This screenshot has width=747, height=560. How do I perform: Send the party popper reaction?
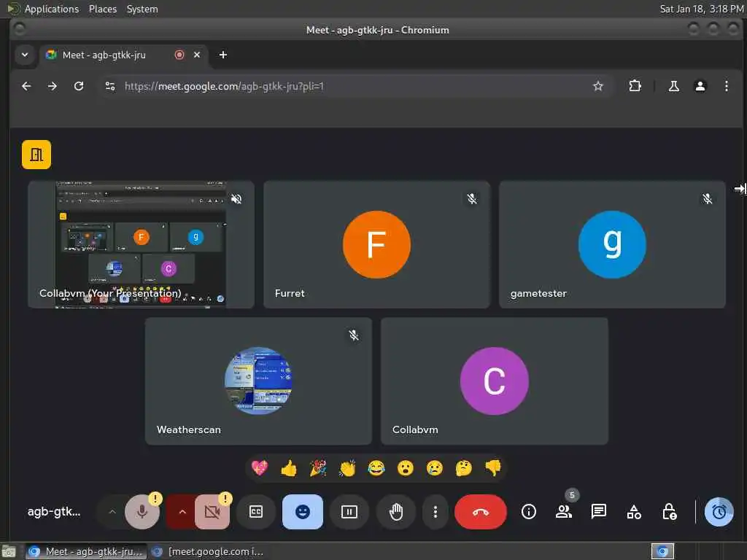(318, 468)
